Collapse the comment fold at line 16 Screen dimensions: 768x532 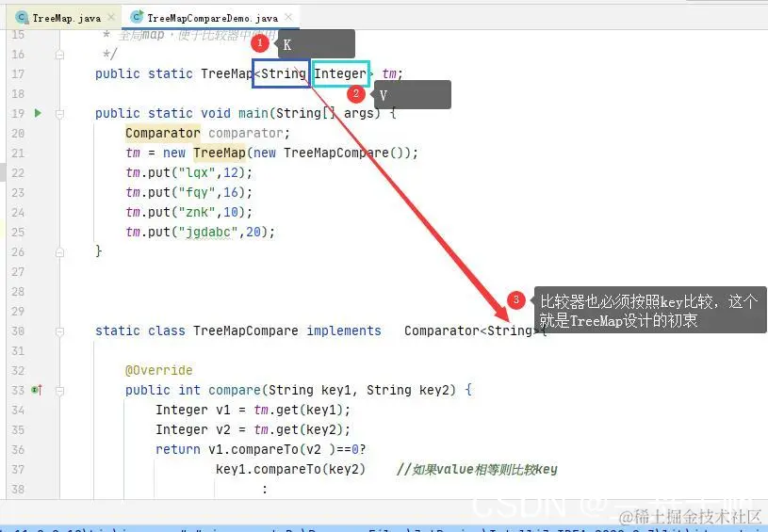[59, 55]
